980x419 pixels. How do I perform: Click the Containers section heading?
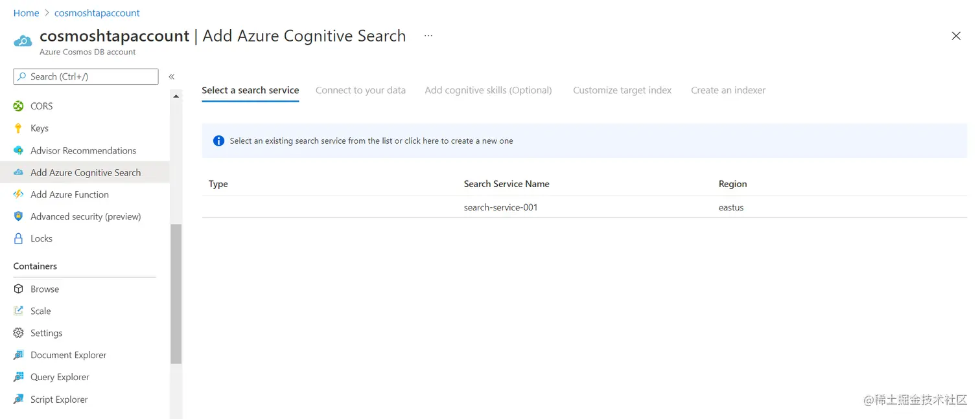coord(35,266)
